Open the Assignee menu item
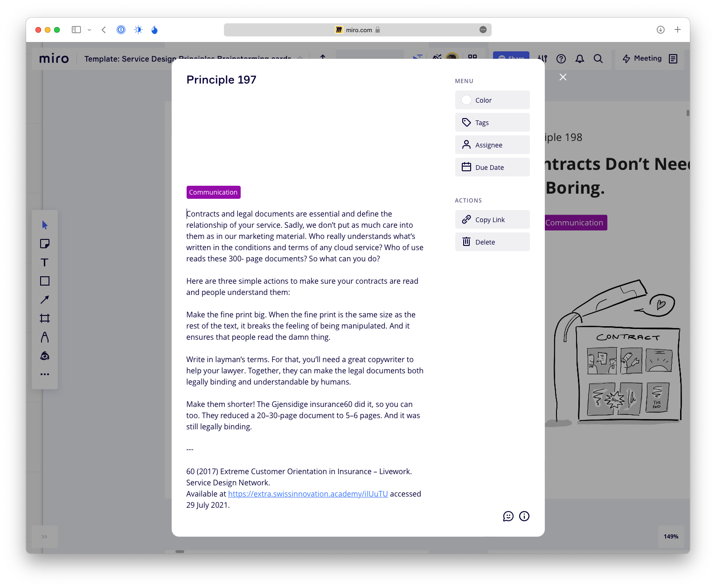The image size is (716, 588). [x=492, y=145]
